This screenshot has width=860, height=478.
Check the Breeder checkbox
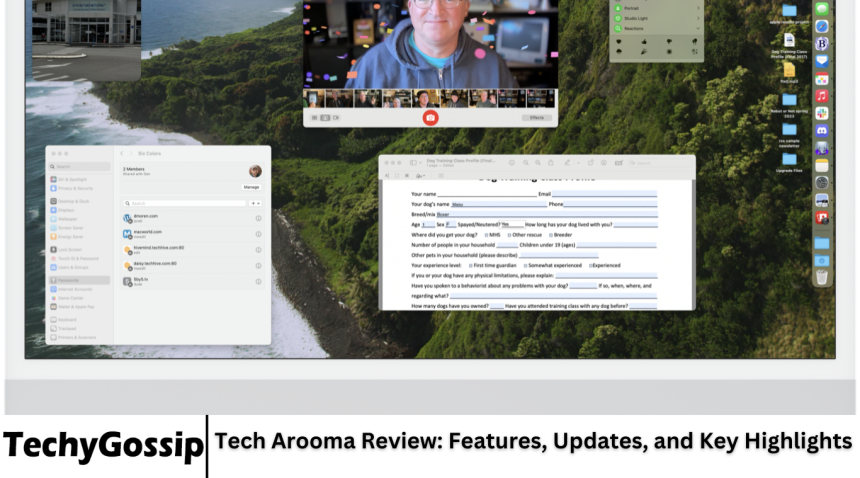click(x=551, y=235)
